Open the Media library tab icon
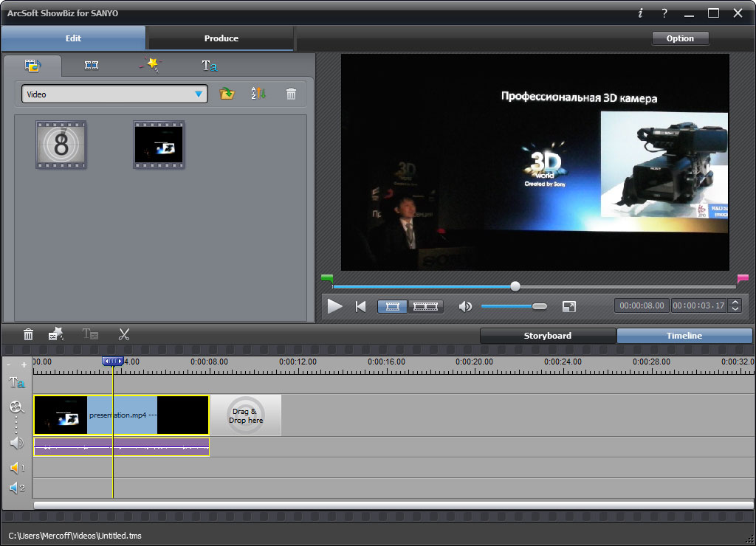This screenshot has height=546, width=756. point(32,66)
